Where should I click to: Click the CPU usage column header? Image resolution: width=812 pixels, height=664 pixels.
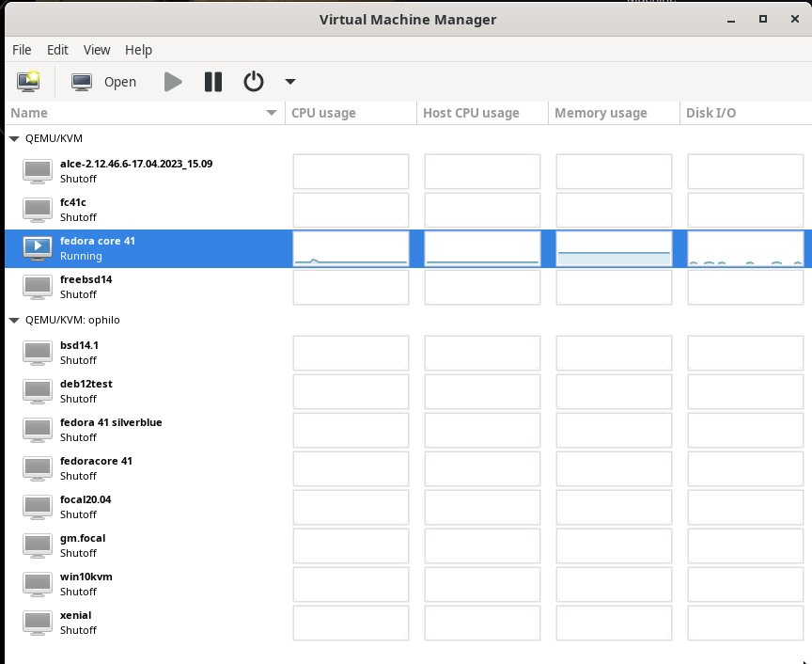click(351, 113)
